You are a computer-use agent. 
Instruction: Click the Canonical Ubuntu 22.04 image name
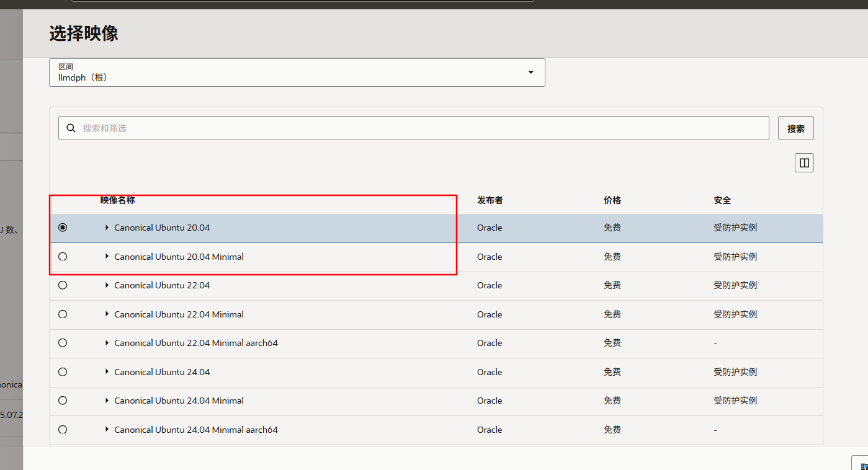[162, 285]
